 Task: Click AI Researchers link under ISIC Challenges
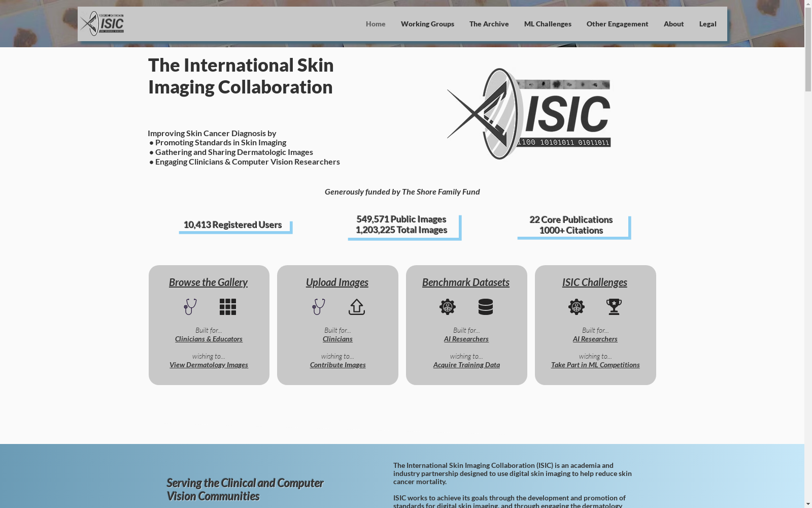595,339
